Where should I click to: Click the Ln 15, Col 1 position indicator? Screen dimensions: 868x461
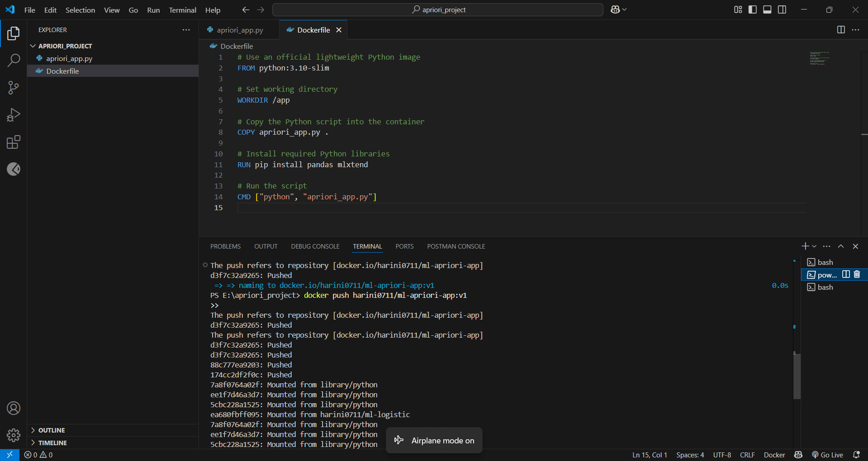(x=650, y=455)
